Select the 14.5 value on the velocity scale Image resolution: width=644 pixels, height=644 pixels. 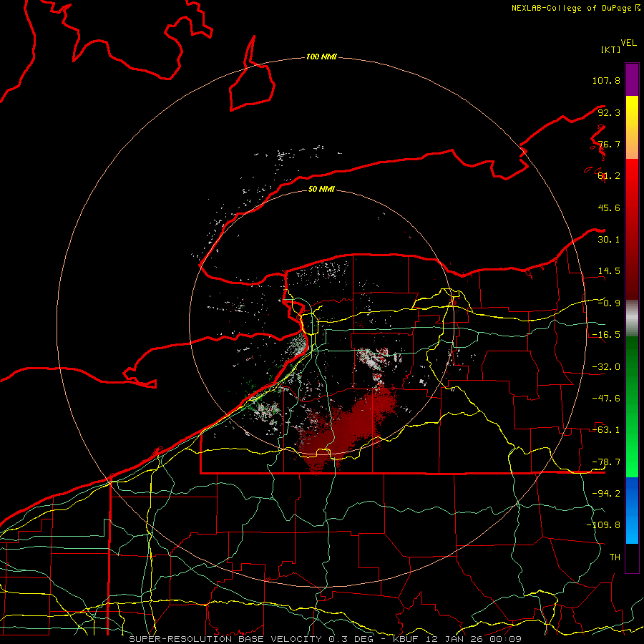coord(609,271)
